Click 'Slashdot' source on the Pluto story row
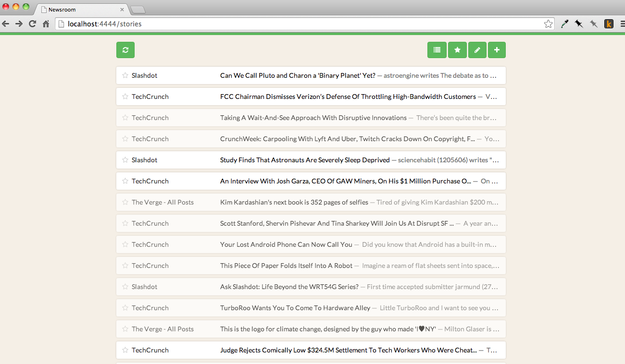 (144, 75)
